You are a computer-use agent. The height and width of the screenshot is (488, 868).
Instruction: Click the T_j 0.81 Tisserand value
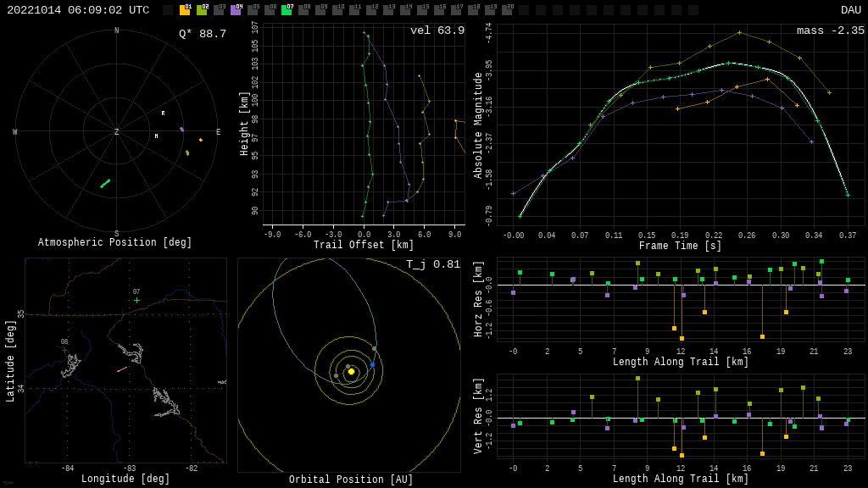(432, 264)
